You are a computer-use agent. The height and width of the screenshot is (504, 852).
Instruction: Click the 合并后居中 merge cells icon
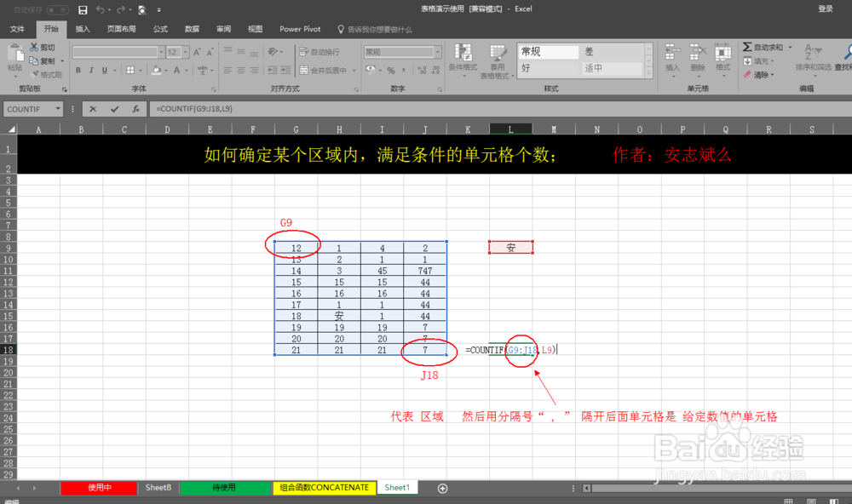(x=303, y=70)
